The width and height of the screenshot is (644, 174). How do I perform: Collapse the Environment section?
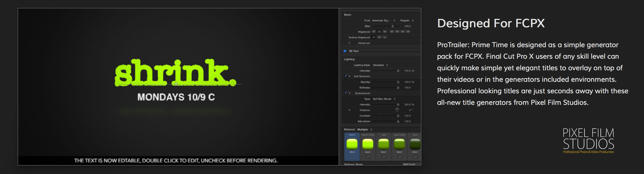(x=350, y=93)
